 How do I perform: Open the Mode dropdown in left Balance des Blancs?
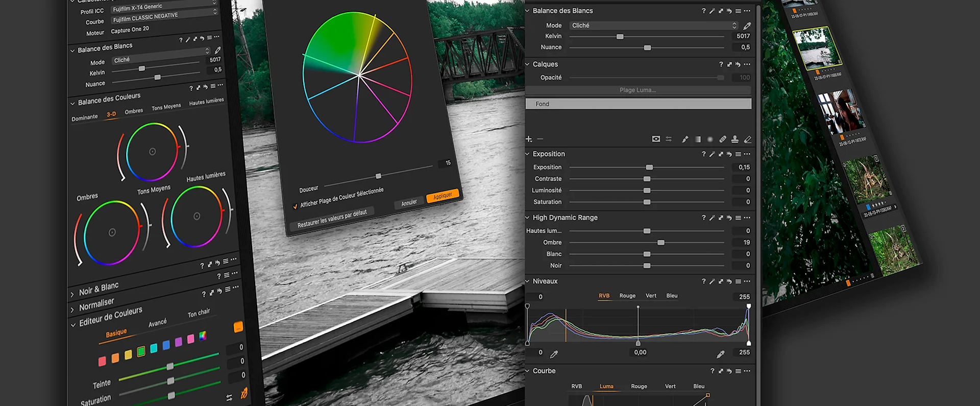coord(161,56)
